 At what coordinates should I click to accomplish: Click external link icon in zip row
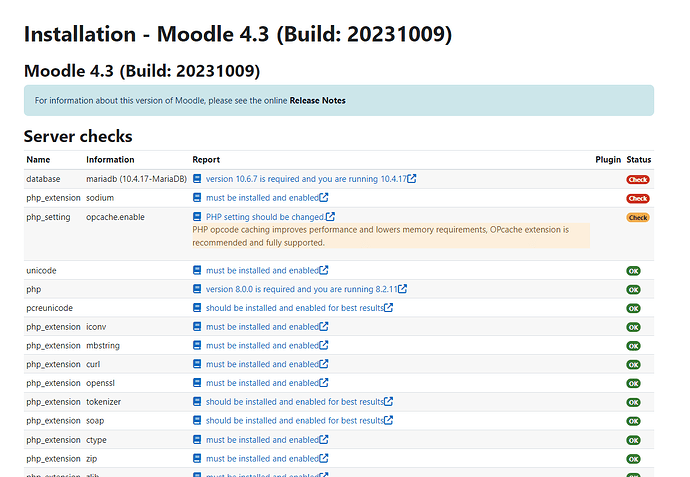(323, 458)
